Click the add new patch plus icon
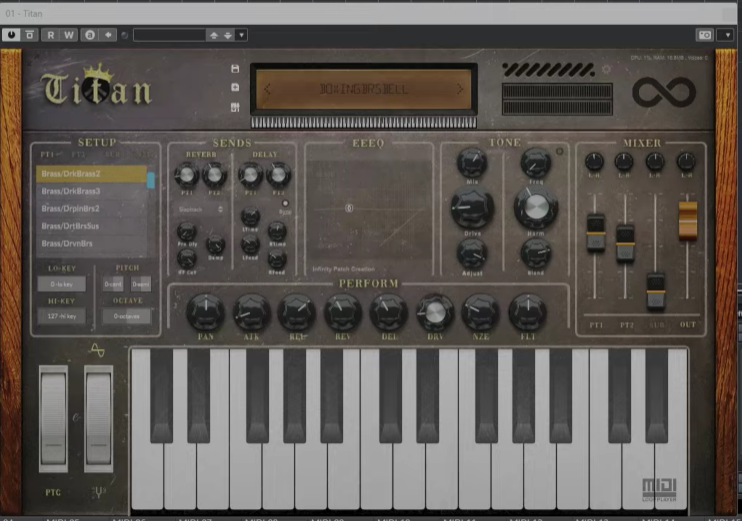 point(235,88)
